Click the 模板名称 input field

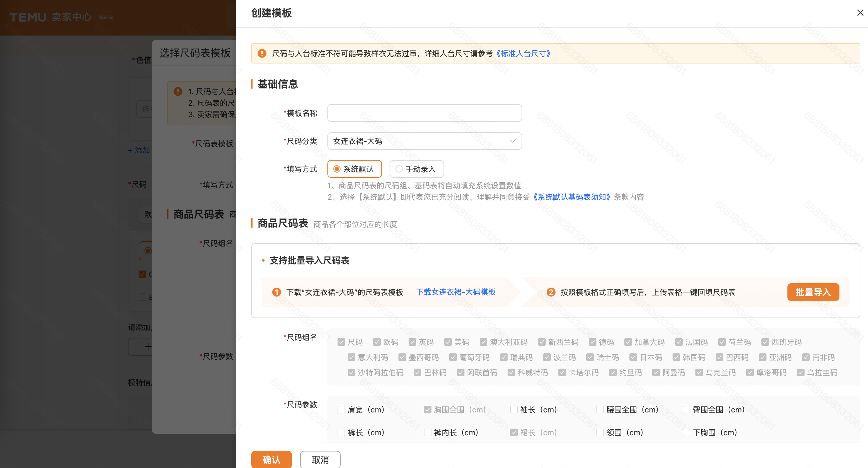pyautogui.click(x=424, y=113)
